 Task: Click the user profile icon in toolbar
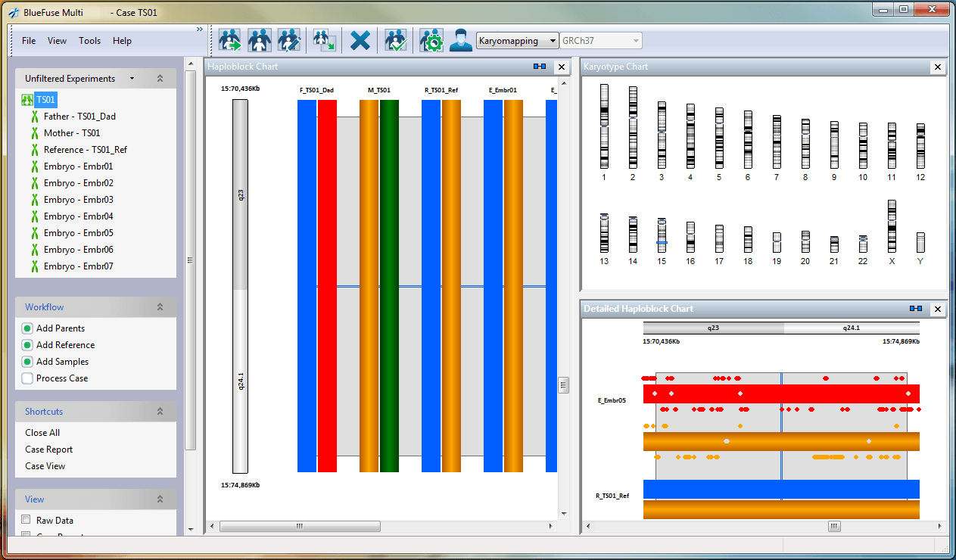point(460,40)
